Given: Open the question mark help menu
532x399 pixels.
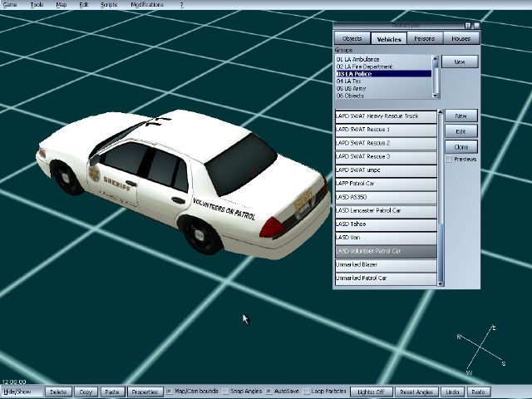Looking at the screenshot, I should [181, 5].
